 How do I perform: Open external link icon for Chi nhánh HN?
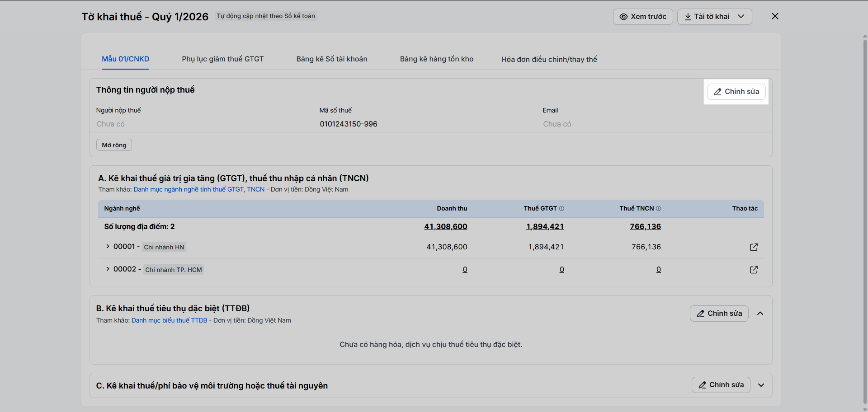coord(754,247)
